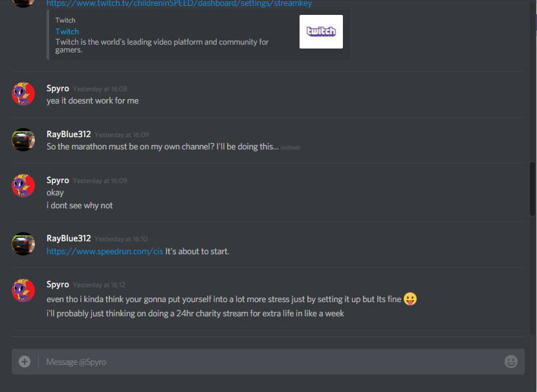
Task: Open the speedrun.com/cis link
Action: pos(105,251)
